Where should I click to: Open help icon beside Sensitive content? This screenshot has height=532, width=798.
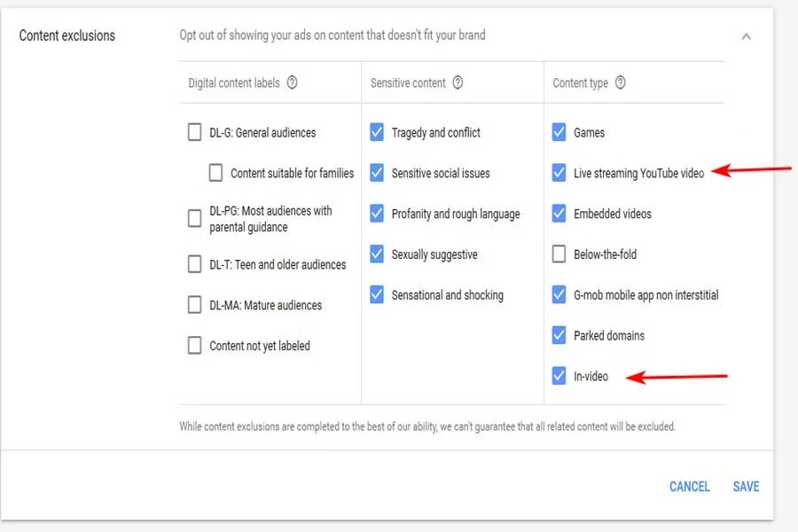tap(458, 83)
